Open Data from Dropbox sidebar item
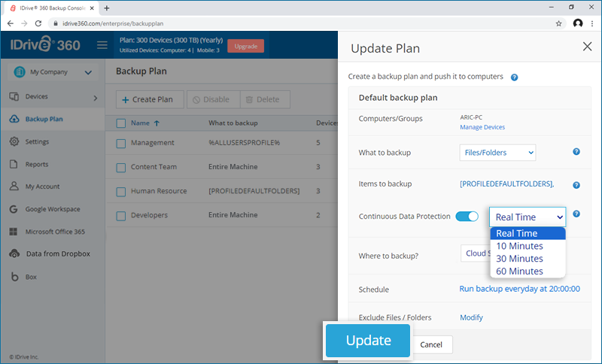The height and width of the screenshot is (364, 602). [x=53, y=254]
